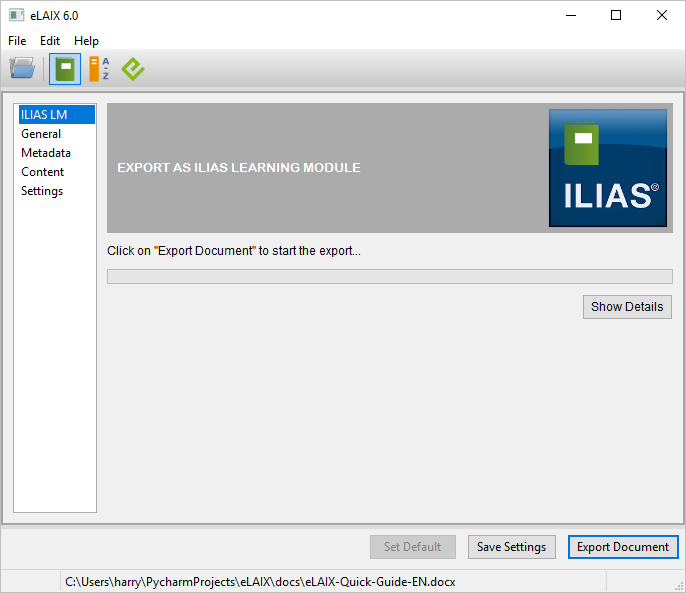Screen dimensions: 686x593
Task: Click the resize grip in the status bar corner
Action: pos(679,586)
